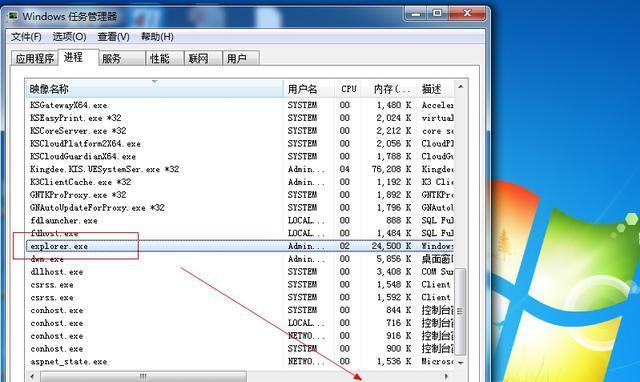Minimize the Task Manager window
The width and height of the screenshot is (640, 382).
pos(416,13)
